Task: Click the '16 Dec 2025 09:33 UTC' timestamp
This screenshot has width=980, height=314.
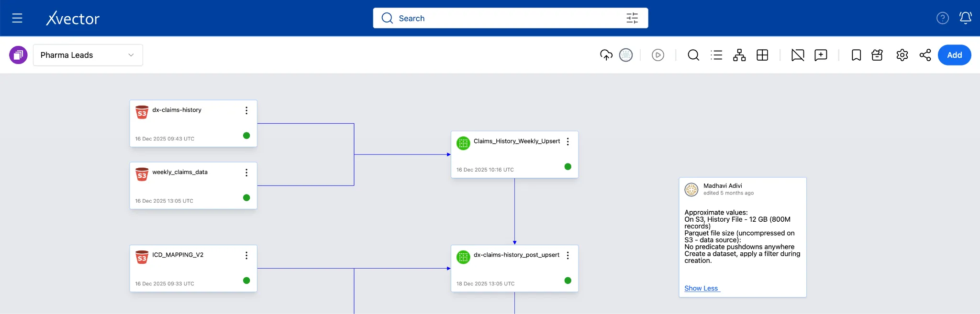Action: pyautogui.click(x=165, y=284)
